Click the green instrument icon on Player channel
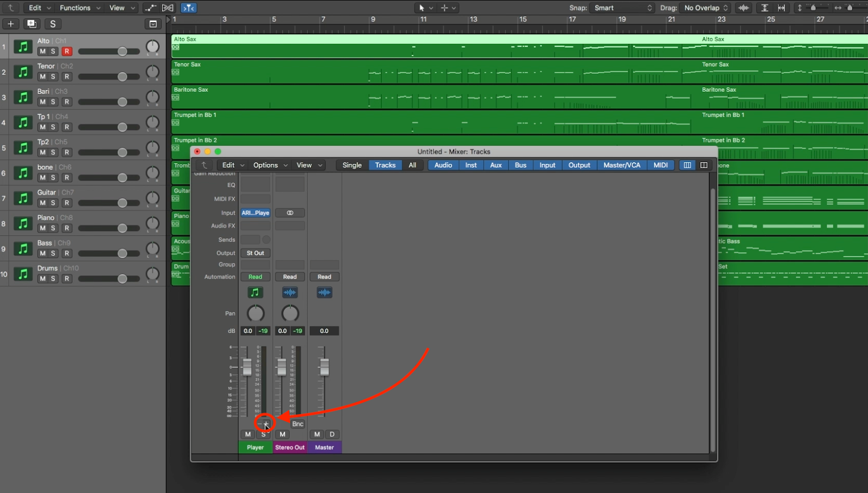The height and width of the screenshot is (493, 868). [x=255, y=292]
